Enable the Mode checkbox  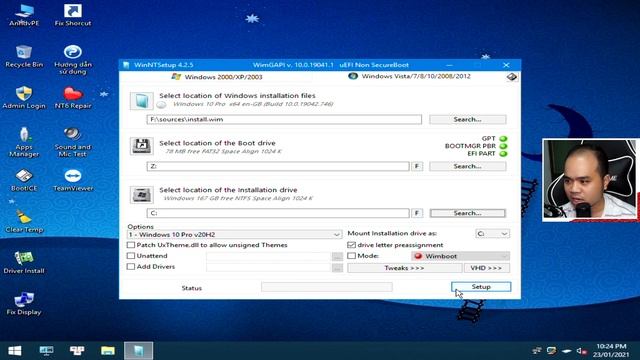pos(351,256)
